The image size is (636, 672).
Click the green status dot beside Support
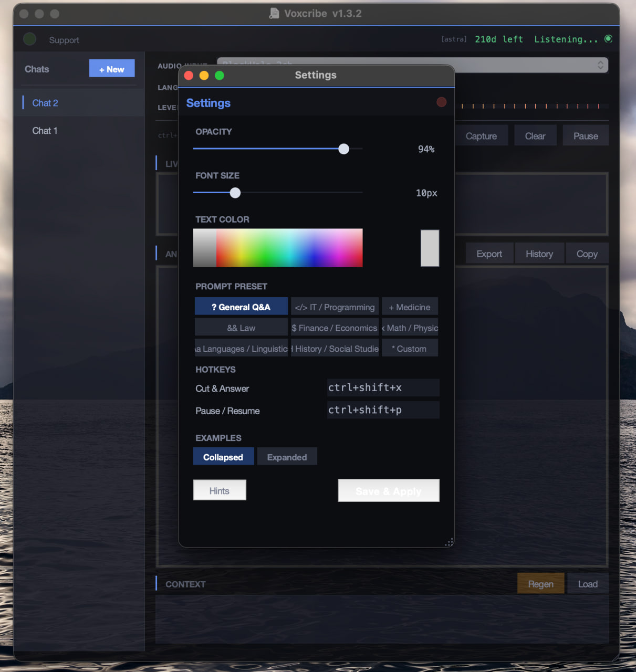pyautogui.click(x=30, y=39)
